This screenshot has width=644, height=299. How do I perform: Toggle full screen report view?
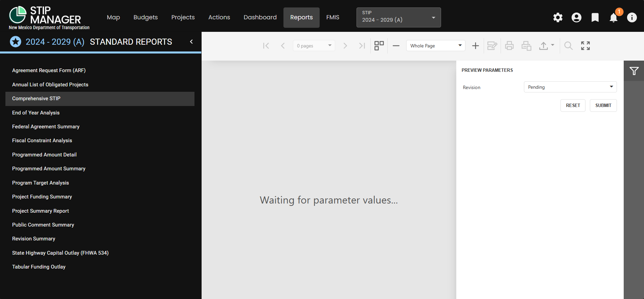pyautogui.click(x=585, y=46)
